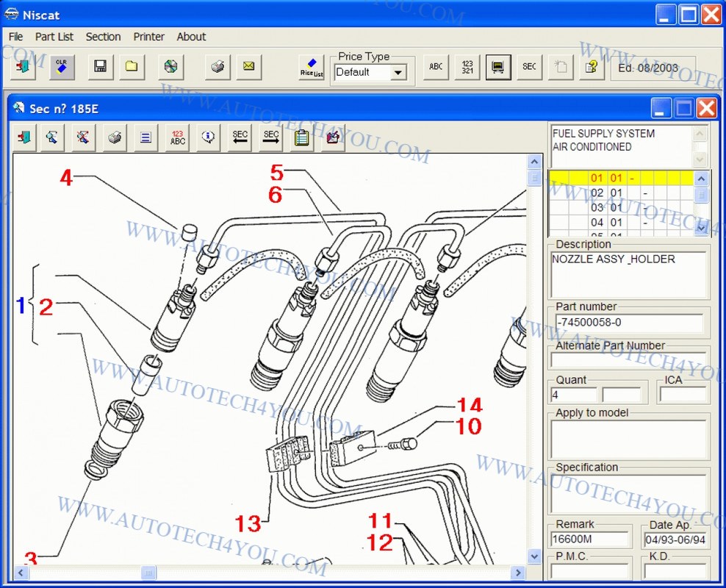Click the info icon in section toolbar

[208, 137]
